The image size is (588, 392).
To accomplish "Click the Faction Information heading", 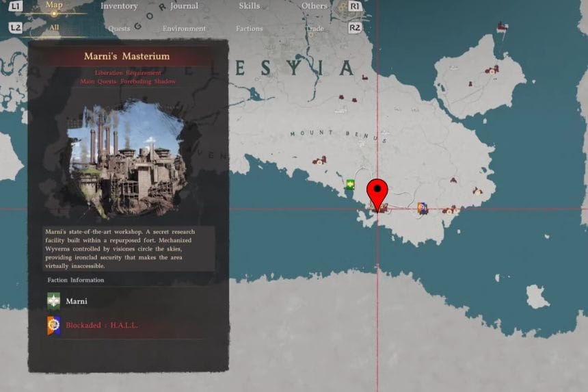I will pyautogui.click(x=76, y=280).
